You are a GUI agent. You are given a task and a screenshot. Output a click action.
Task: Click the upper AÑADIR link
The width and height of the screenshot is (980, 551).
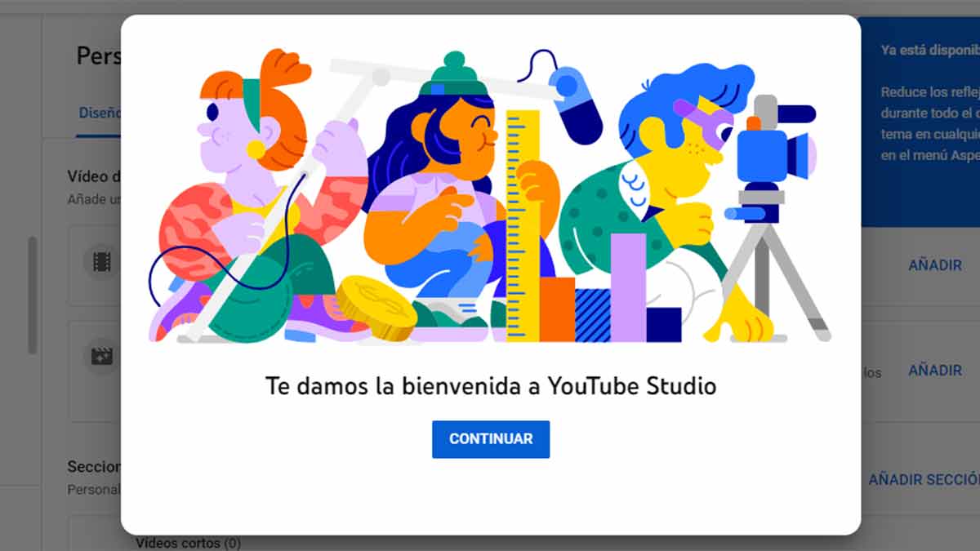(x=935, y=265)
